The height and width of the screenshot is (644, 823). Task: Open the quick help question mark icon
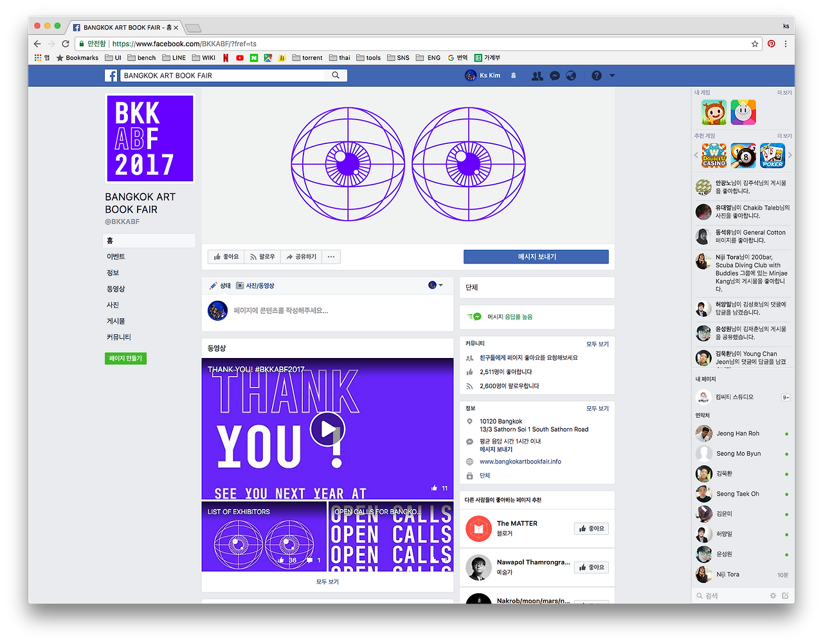coord(597,76)
